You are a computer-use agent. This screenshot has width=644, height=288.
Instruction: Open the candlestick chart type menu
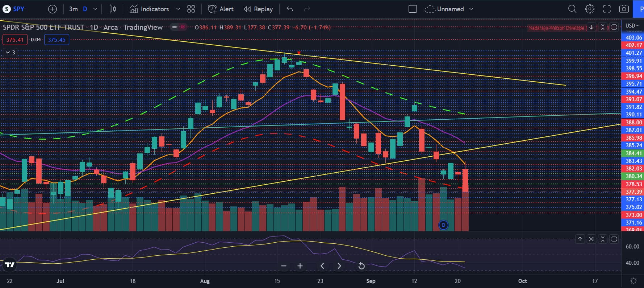point(113,9)
